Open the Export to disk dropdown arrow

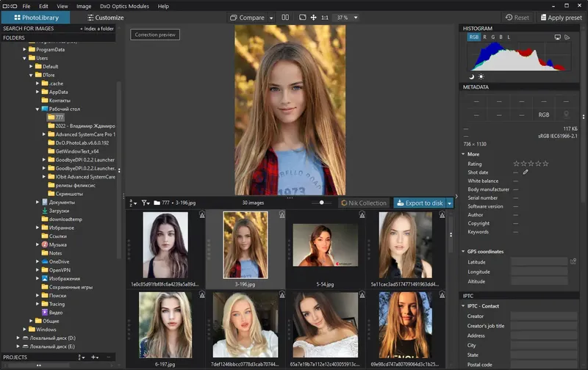pos(449,203)
